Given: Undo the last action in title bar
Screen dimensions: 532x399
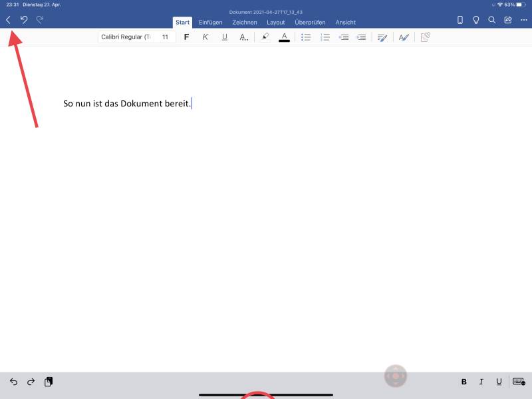Looking at the screenshot, I should 24,20.
